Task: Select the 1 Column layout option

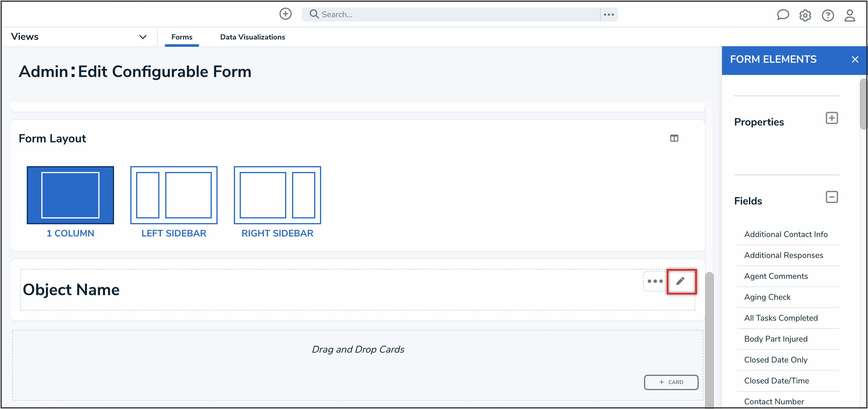Action: pos(70,195)
